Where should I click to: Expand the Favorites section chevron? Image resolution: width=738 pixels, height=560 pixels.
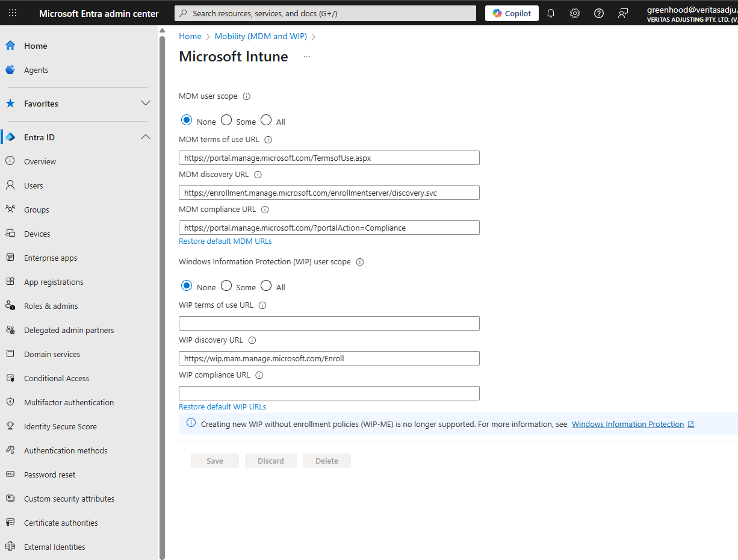(x=145, y=104)
